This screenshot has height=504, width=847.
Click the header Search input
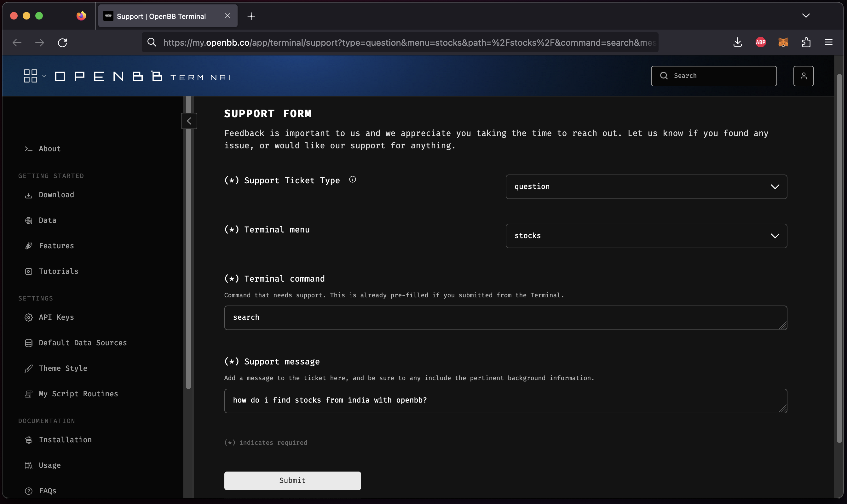tap(713, 76)
